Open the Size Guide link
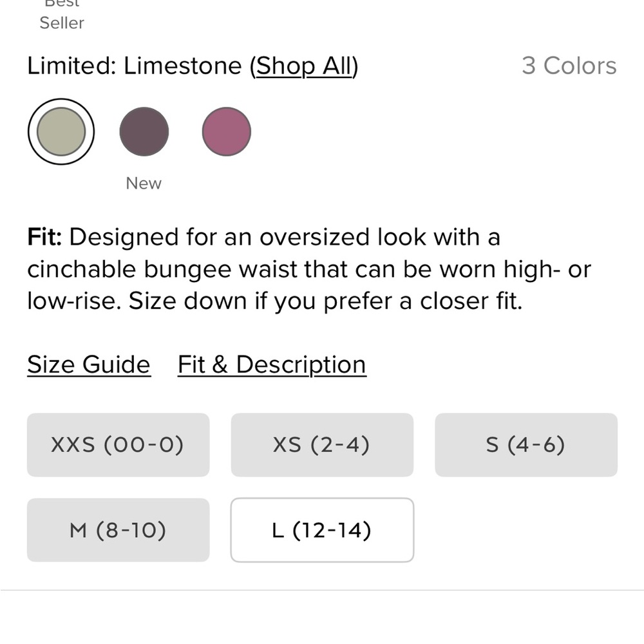Image resolution: width=644 pixels, height=644 pixels. tap(89, 365)
